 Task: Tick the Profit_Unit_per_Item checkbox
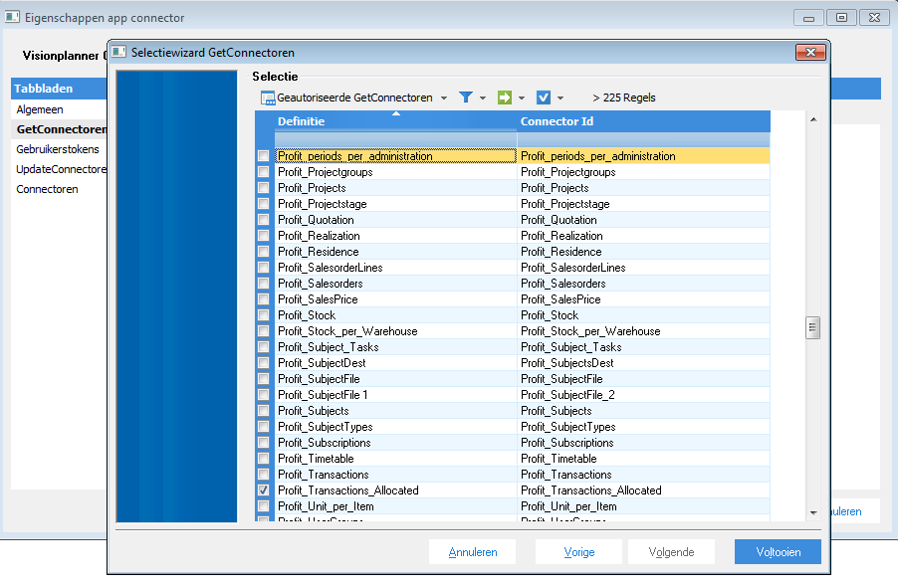tap(264, 506)
